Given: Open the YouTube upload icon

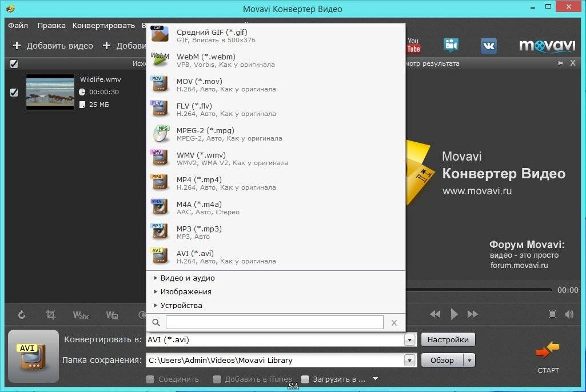Looking at the screenshot, I should pos(413,46).
